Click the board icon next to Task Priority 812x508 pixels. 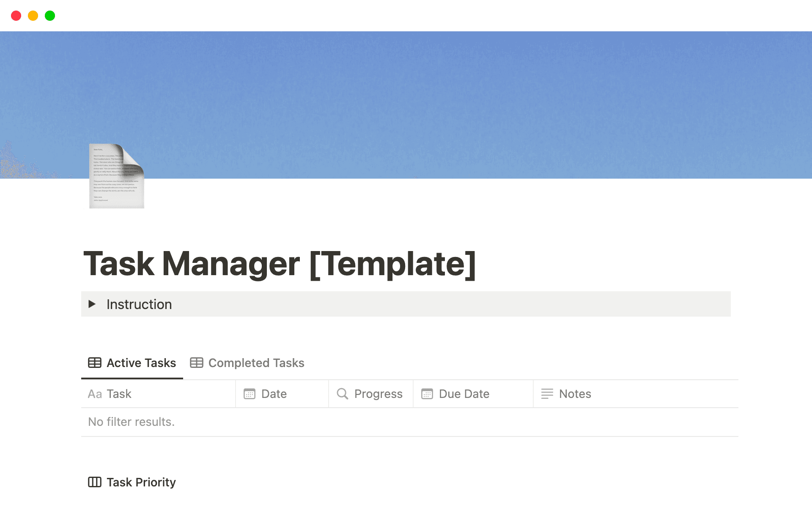point(95,482)
